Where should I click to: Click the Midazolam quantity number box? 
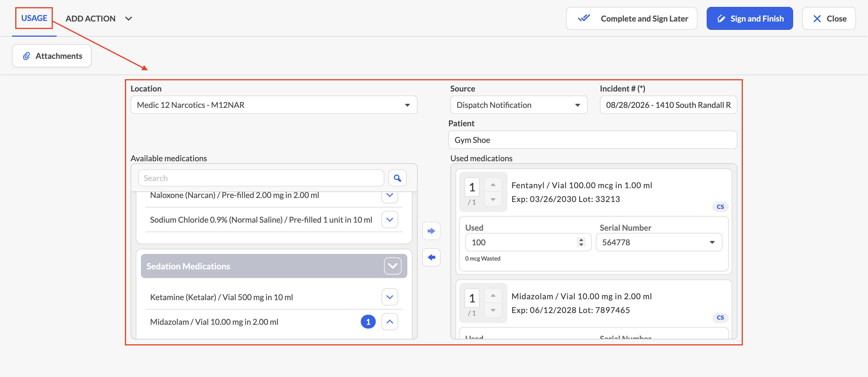tap(472, 298)
